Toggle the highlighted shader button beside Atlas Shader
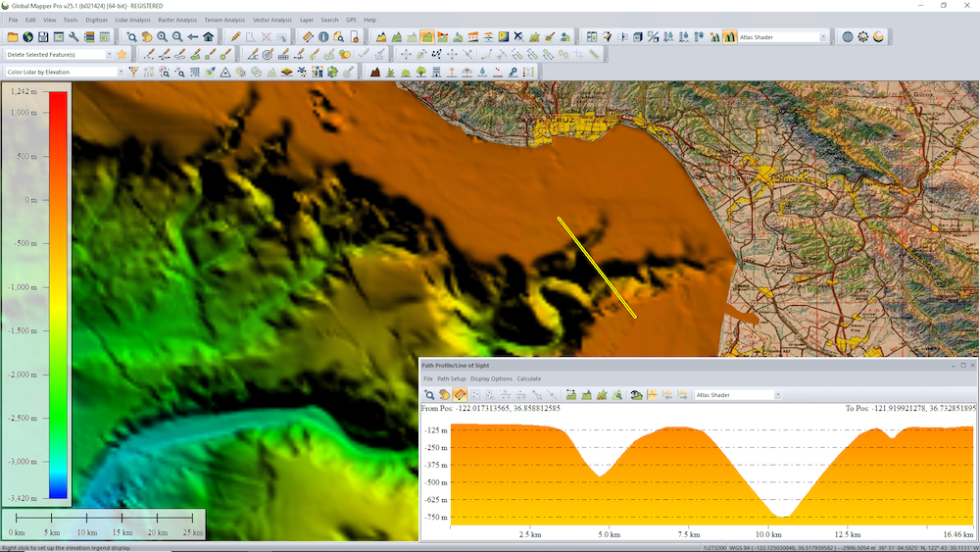The image size is (980, 552). 729,37
